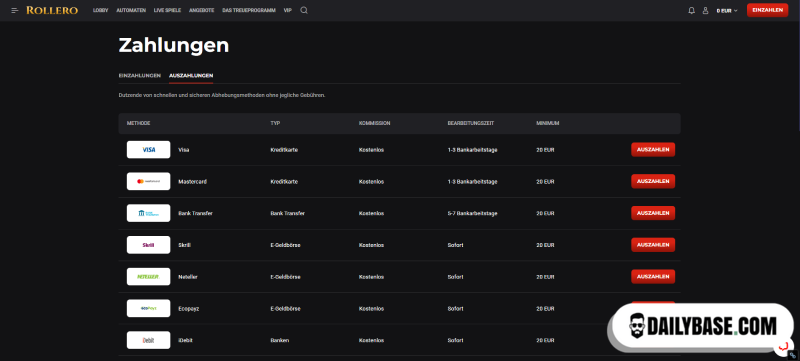
Task: Click the Ecopayz method name text
Action: (188, 308)
